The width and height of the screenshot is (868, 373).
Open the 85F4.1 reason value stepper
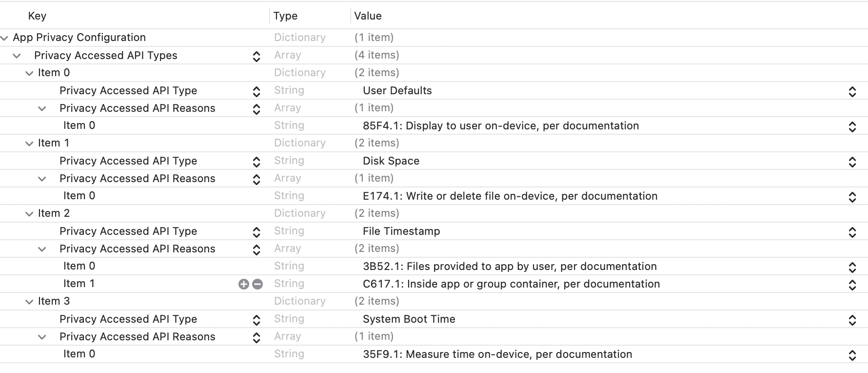tap(852, 126)
